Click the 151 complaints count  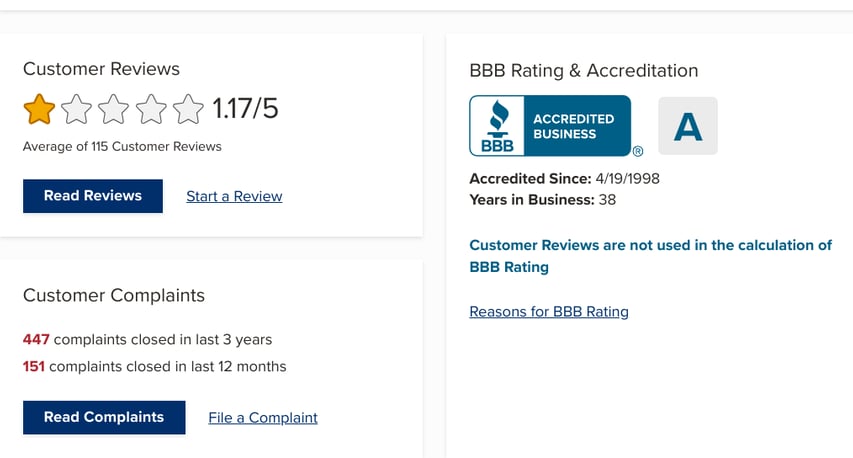(34, 367)
